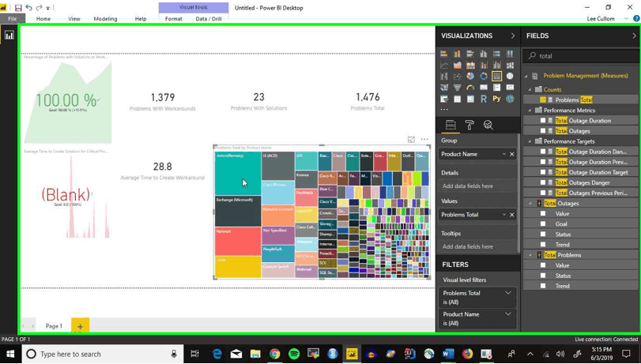Screen dimensions: 641x364
Task: Click the Fields search box
Action: pos(580,56)
